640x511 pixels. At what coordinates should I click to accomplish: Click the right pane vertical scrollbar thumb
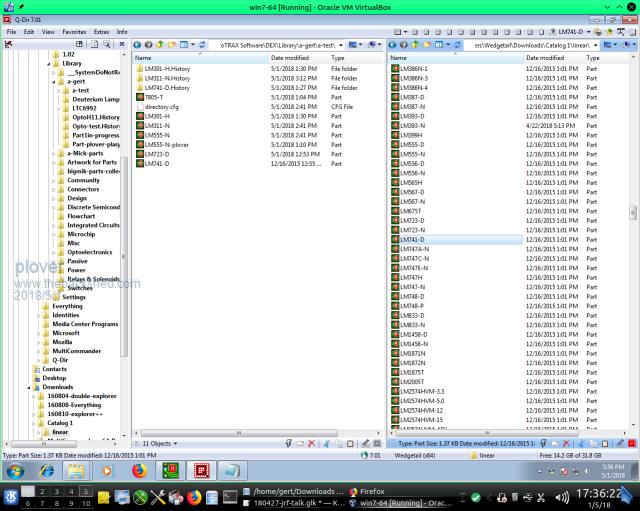click(x=633, y=213)
